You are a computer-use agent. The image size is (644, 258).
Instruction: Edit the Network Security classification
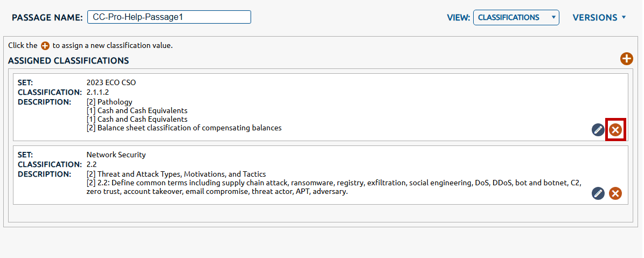[x=598, y=193]
